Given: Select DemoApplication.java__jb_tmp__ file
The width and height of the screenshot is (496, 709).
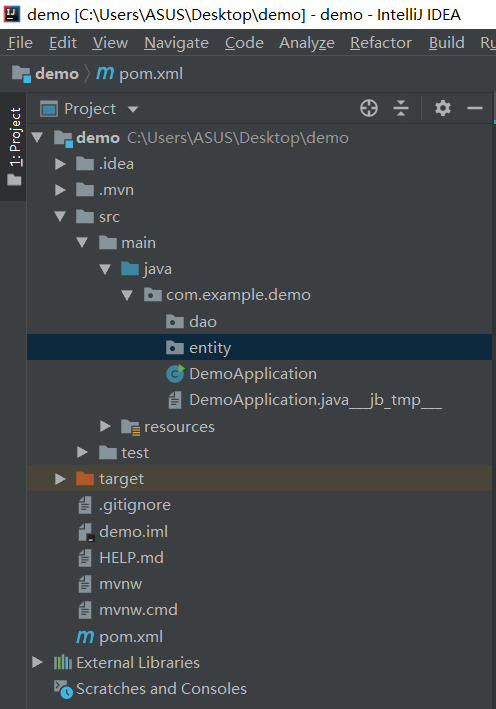Looking at the screenshot, I should click(315, 400).
